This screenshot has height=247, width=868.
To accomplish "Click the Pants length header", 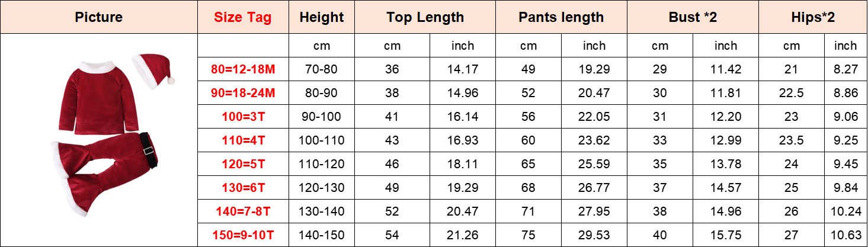I will tap(561, 17).
